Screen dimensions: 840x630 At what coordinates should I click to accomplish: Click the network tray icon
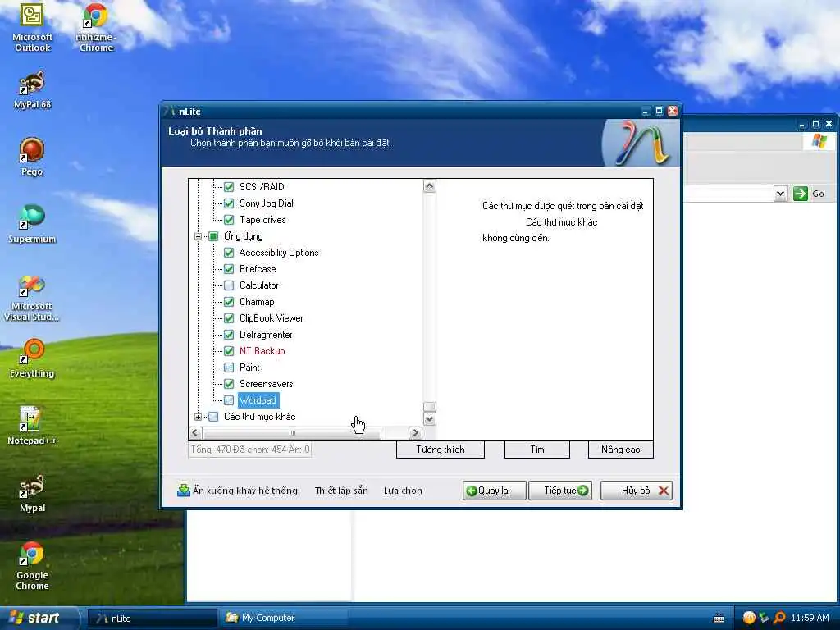(x=764, y=619)
